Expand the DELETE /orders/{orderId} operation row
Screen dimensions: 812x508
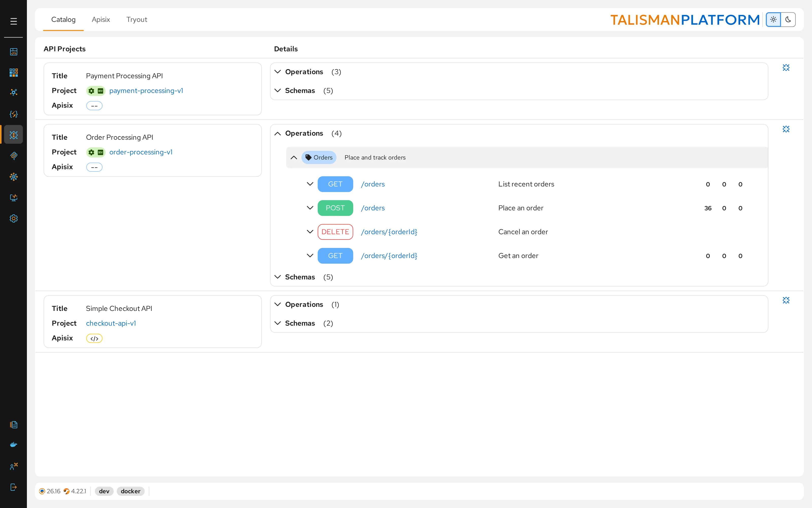point(310,232)
